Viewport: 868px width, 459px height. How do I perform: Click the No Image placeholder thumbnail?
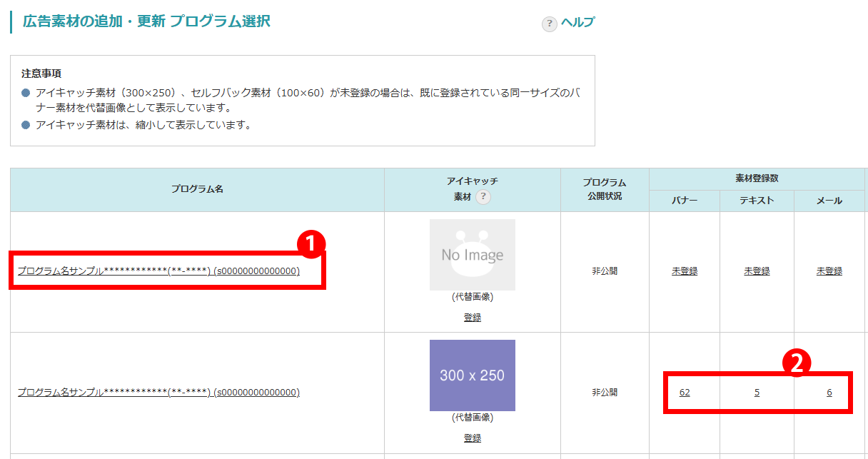click(472, 255)
